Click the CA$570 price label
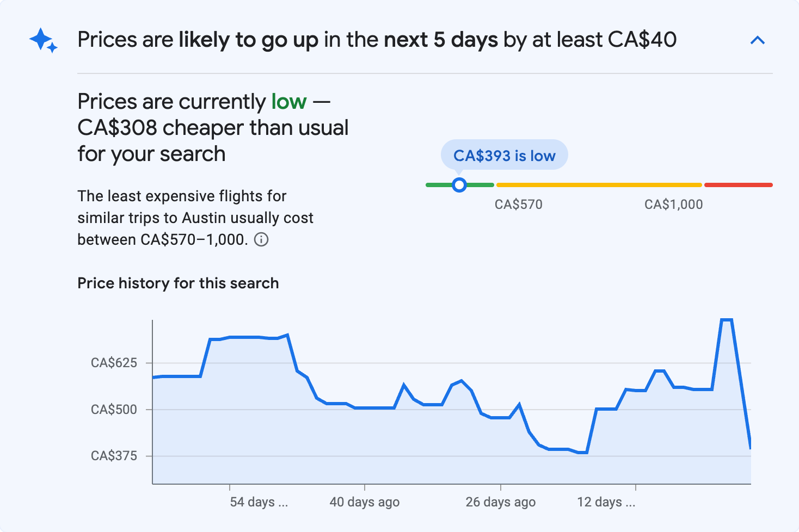 pyautogui.click(x=518, y=204)
